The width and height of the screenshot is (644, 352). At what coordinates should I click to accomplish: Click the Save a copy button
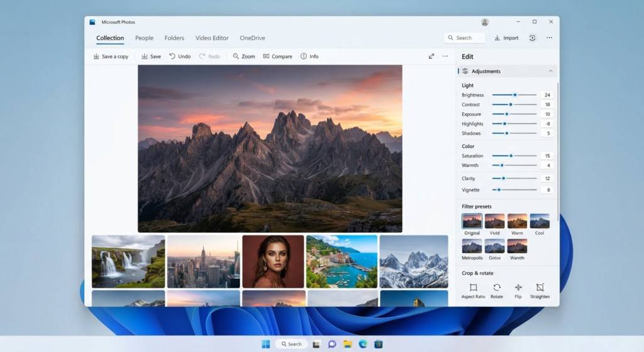click(111, 56)
